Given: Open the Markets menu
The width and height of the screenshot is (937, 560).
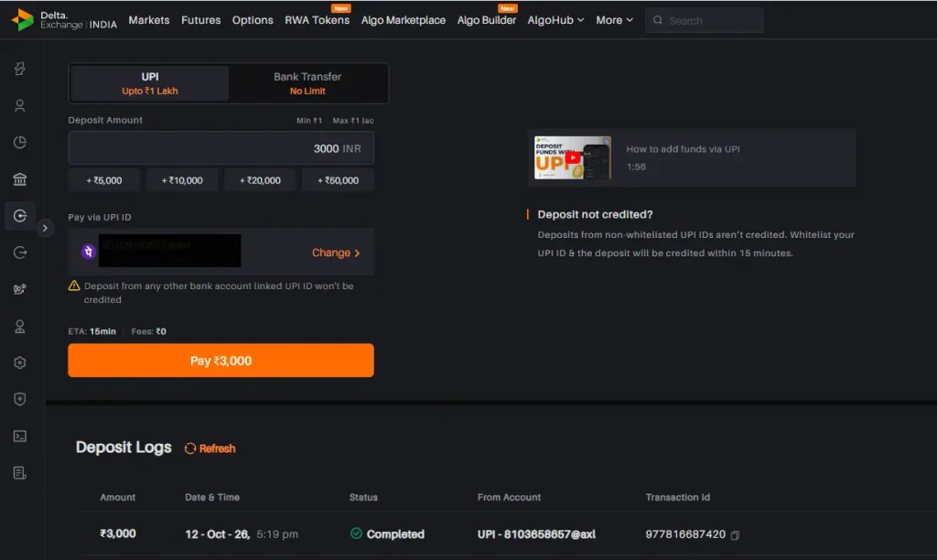Looking at the screenshot, I should click(149, 20).
